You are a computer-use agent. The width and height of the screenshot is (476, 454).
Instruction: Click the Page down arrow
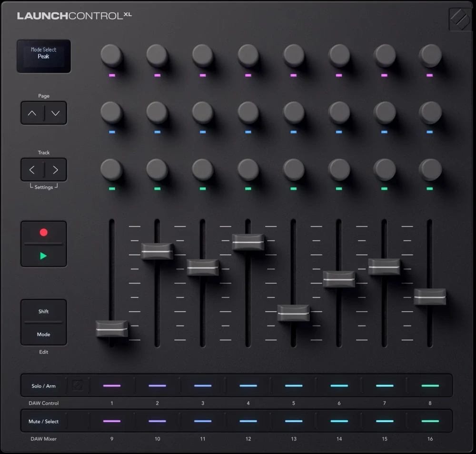(x=55, y=113)
